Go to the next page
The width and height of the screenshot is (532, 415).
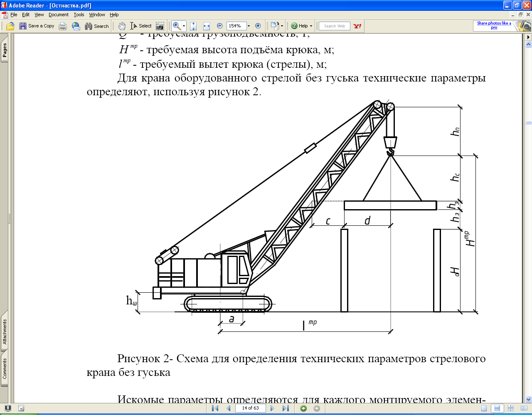click(272, 408)
